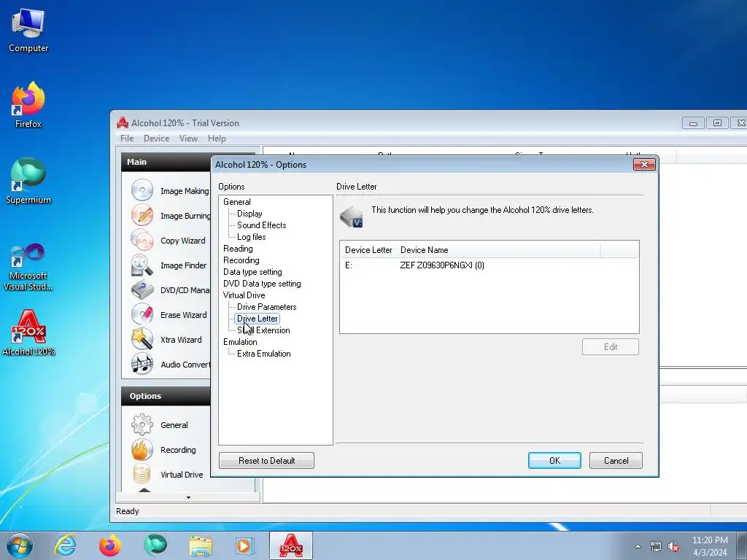Launch Supermium from taskbar

[155, 545]
